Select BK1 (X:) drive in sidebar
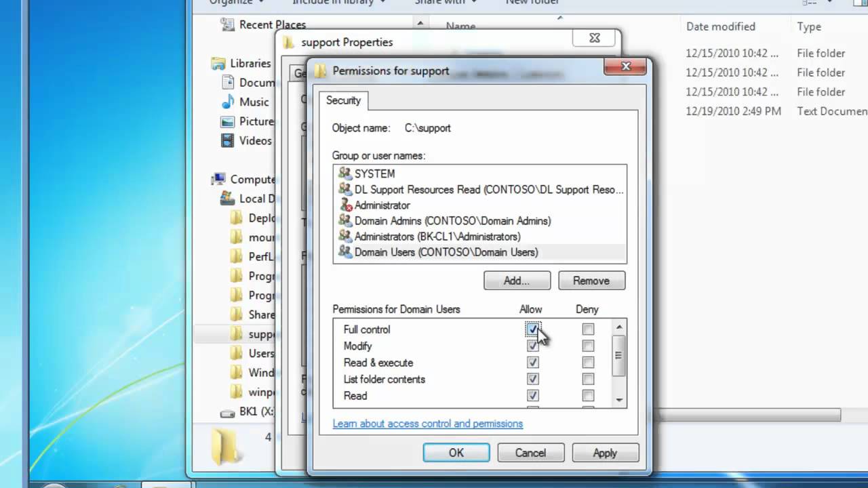868x488 pixels. [x=248, y=411]
